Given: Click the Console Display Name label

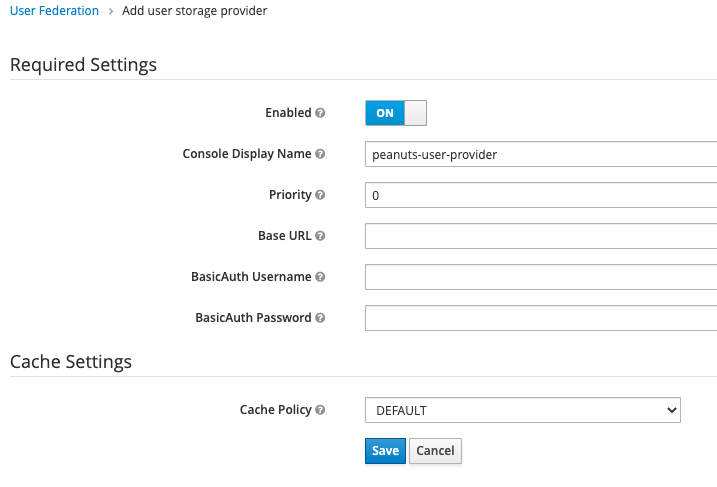Looking at the screenshot, I should (247, 154).
